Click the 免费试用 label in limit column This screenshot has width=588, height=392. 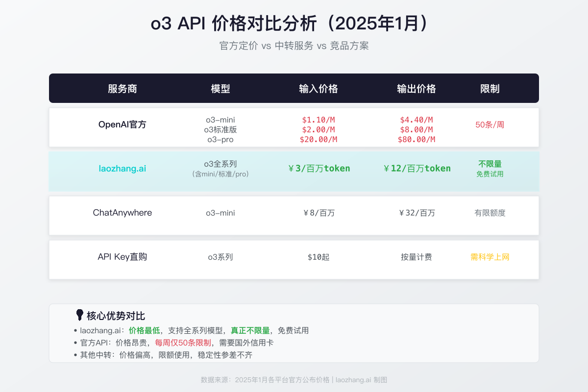(490, 174)
